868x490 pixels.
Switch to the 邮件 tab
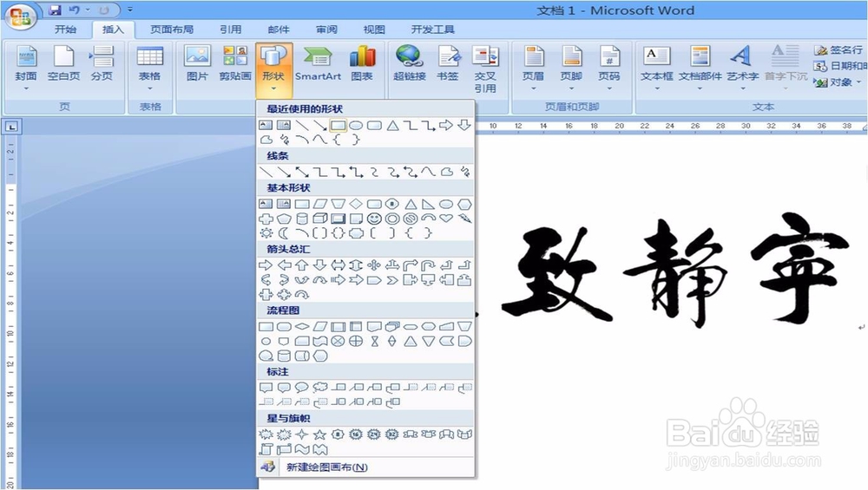(279, 29)
